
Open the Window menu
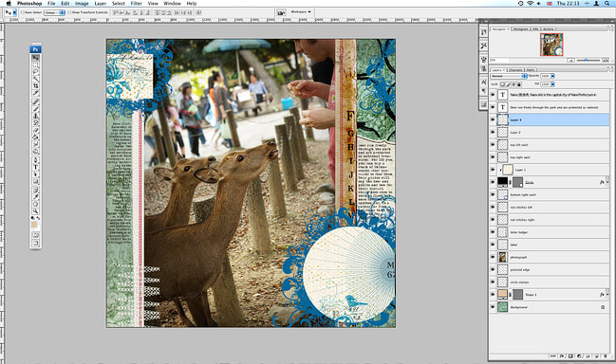[172, 3]
